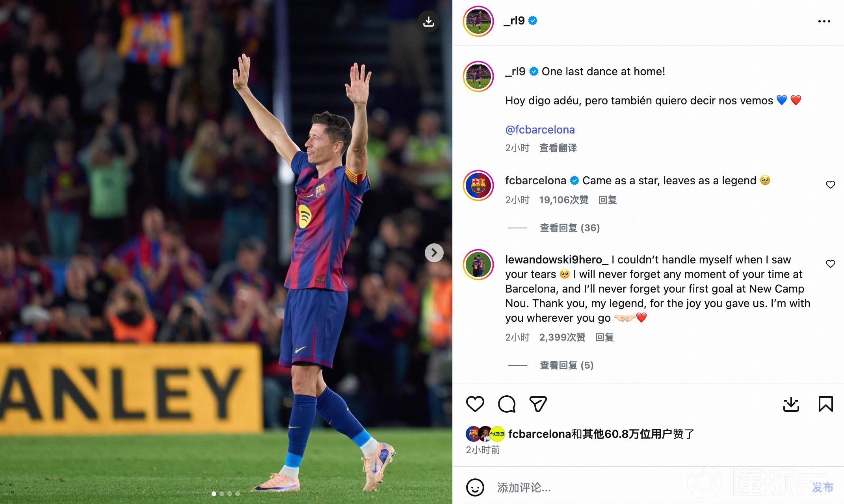Download image using photo overlay button
Screen dimensions: 844x504
pos(428,21)
